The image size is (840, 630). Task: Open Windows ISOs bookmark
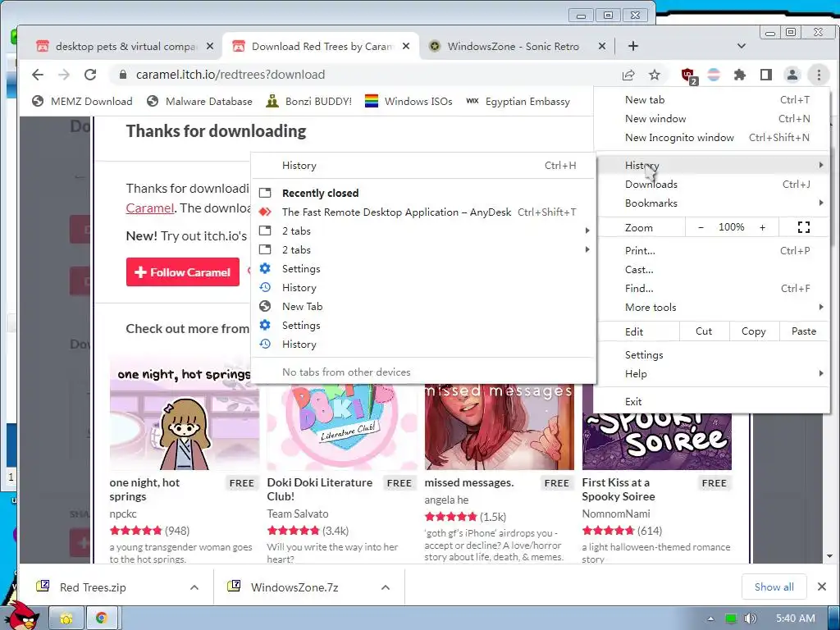pyautogui.click(x=409, y=101)
